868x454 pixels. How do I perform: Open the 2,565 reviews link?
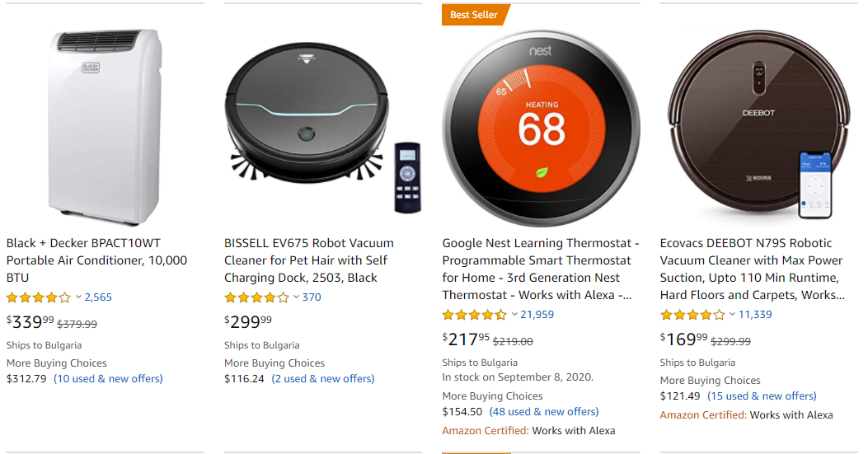click(x=98, y=297)
